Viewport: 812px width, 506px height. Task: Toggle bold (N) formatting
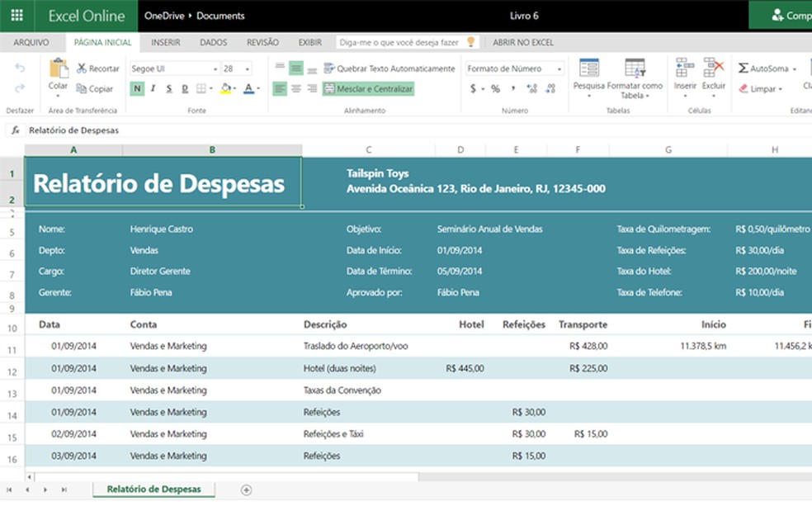(137, 89)
